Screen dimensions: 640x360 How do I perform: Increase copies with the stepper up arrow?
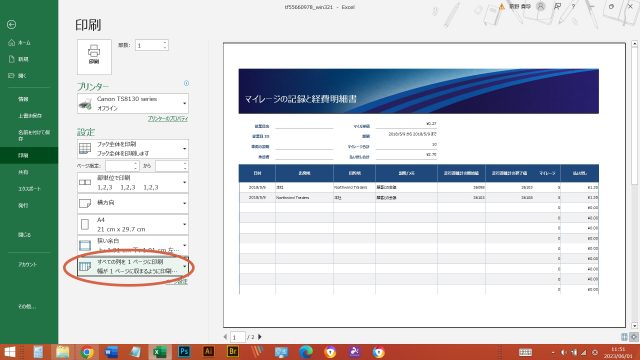pos(165,42)
